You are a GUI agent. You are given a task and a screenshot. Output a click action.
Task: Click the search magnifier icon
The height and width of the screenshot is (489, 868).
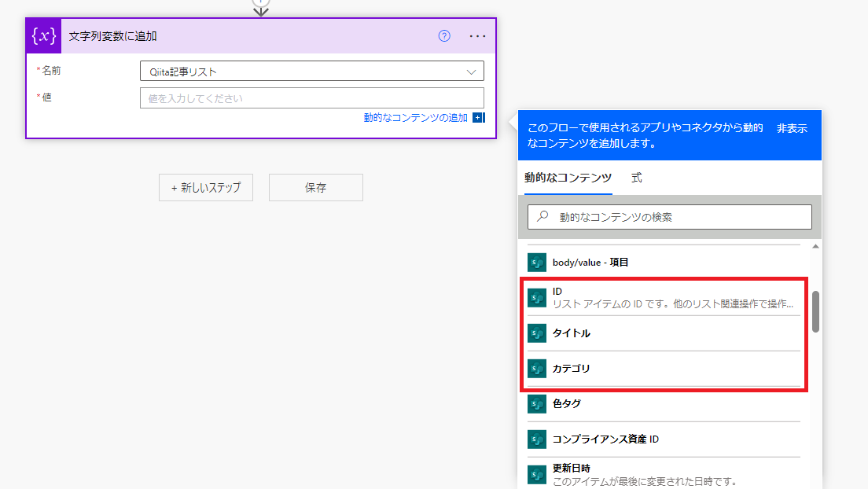542,216
